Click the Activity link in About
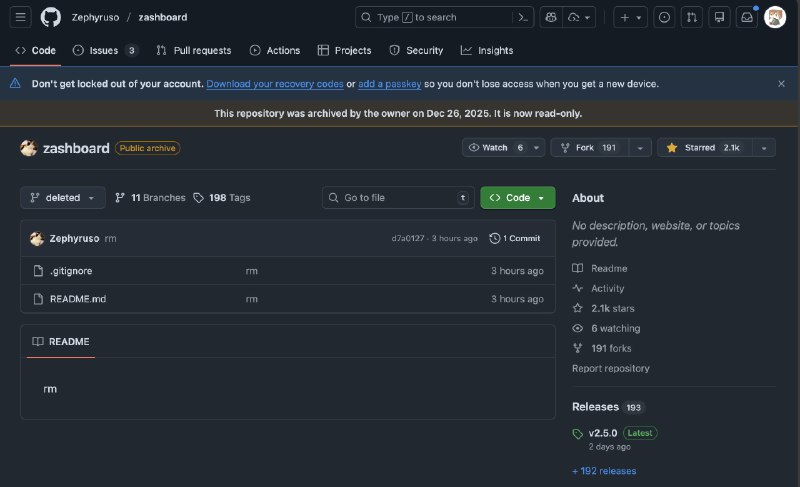Viewport: 800px width, 487px height. pyautogui.click(x=608, y=288)
